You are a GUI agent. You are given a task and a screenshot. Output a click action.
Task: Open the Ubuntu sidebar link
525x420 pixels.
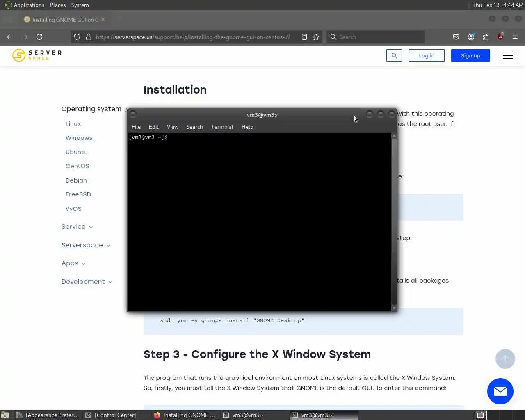[77, 152]
